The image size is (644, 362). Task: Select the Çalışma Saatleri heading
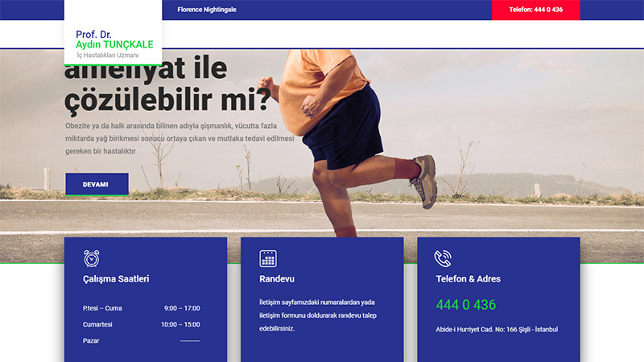pyautogui.click(x=116, y=279)
